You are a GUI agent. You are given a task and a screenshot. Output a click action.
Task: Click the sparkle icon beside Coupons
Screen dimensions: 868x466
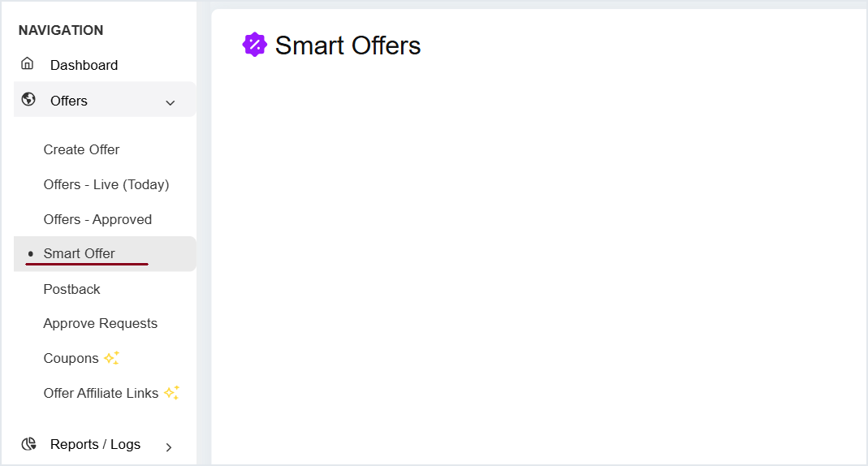[x=111, y=358]
